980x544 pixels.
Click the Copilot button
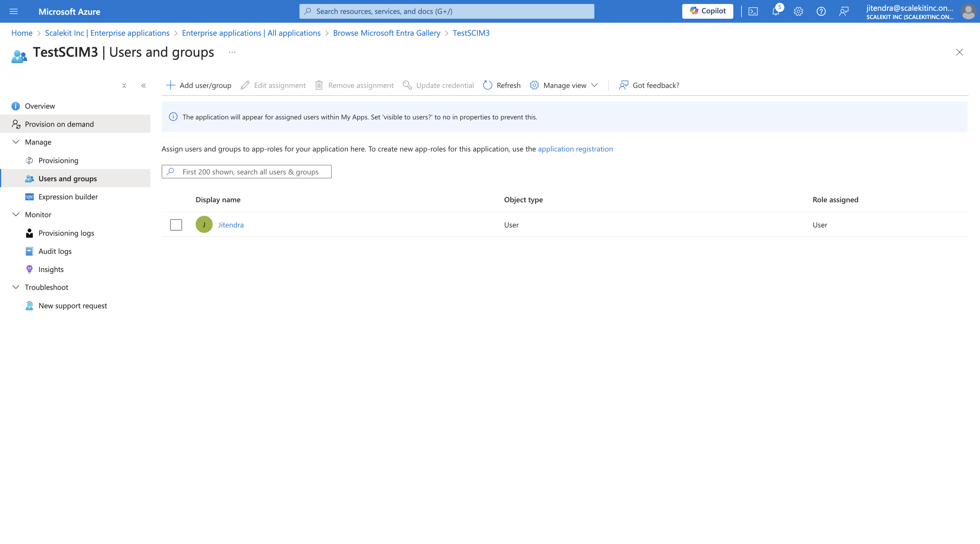tap(707, 11)
